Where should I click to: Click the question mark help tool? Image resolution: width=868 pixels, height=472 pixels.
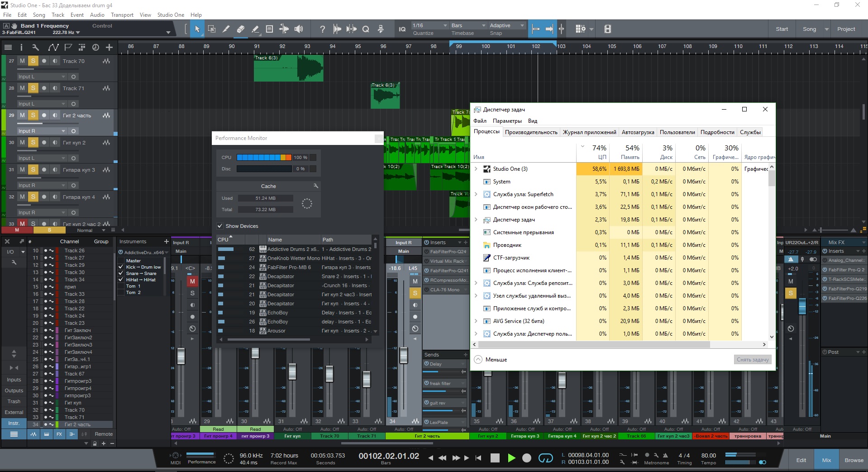coord(322,29)
